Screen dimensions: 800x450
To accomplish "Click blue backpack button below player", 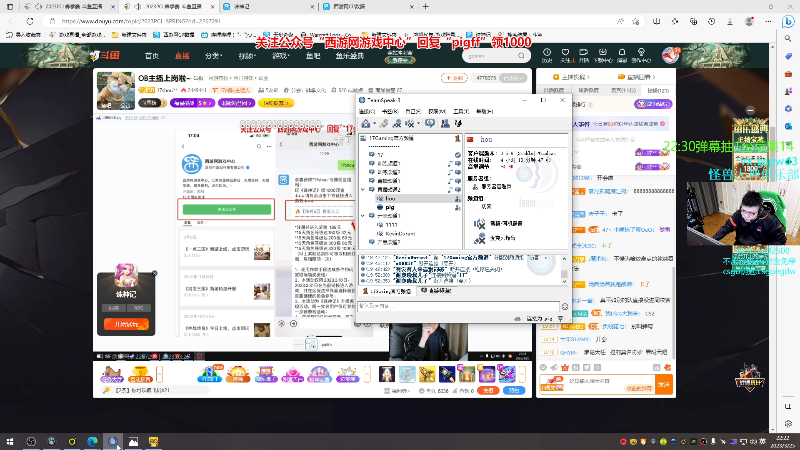I will (x=514, y=390).
